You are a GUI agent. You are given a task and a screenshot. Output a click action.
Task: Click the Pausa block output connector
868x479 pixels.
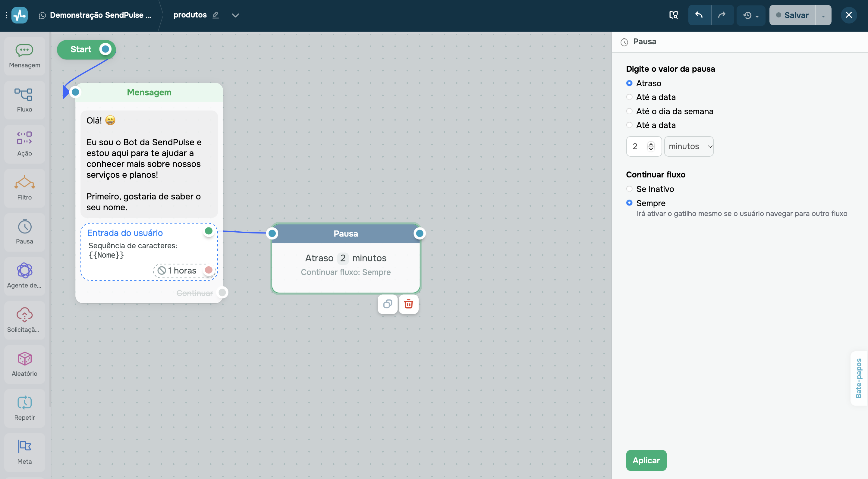[420, 233]
